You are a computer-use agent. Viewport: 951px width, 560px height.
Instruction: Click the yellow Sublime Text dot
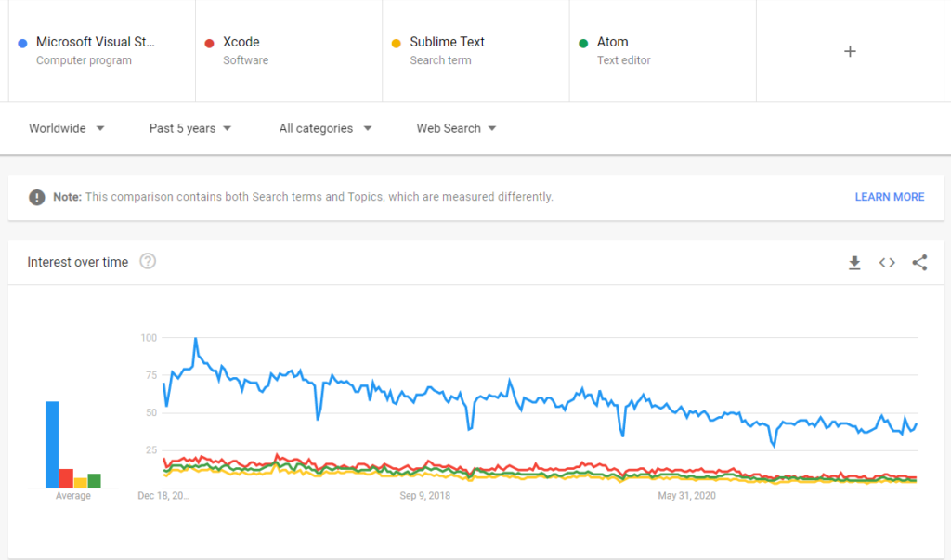coord(396,43)
